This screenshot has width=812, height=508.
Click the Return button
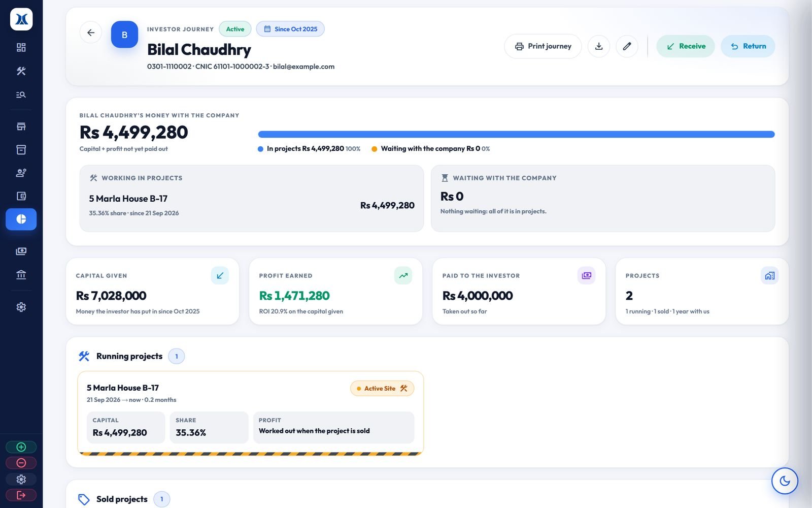(748, 46)
